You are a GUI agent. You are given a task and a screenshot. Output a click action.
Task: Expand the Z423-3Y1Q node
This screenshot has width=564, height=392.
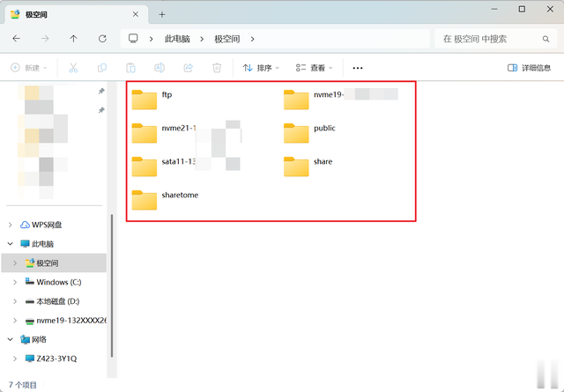coord(15,359)
